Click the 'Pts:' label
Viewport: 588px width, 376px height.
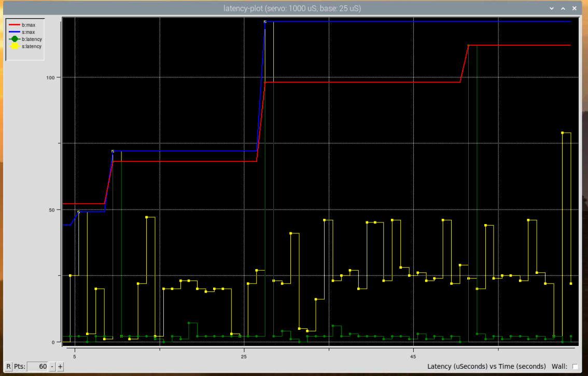click(20, 367)
